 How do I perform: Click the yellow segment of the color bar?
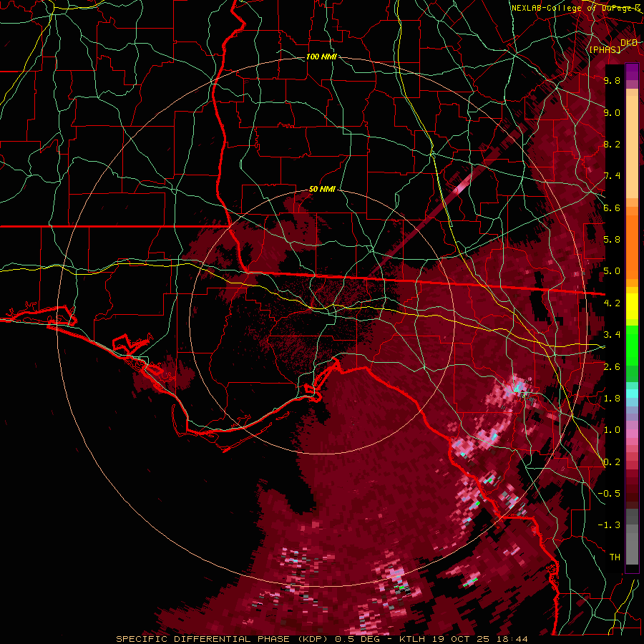632,306
